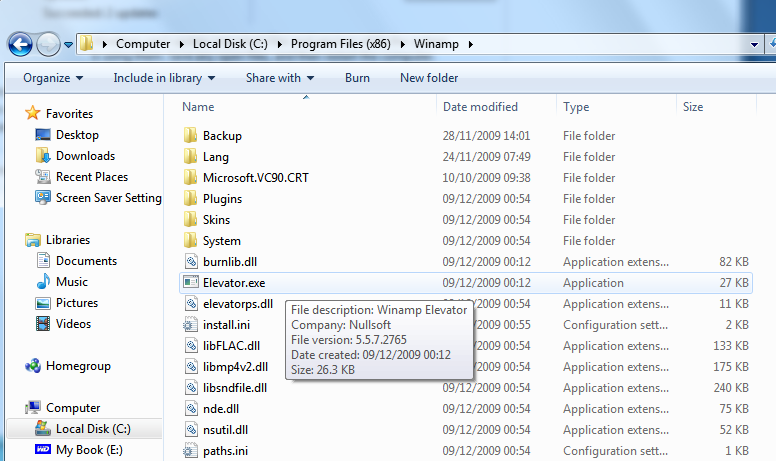Click the Favorites star icon
Viewport: 776px width, 461px height.
[x=33, y=113]
